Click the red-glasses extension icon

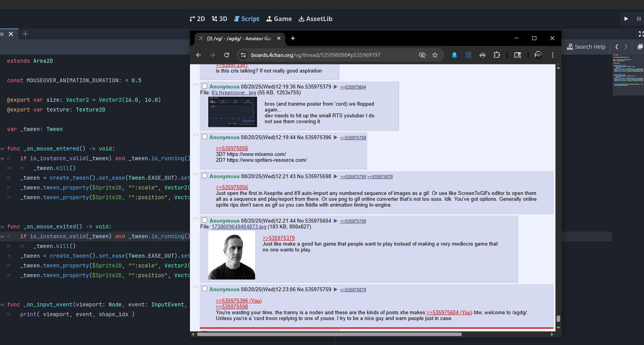[483, 55]
